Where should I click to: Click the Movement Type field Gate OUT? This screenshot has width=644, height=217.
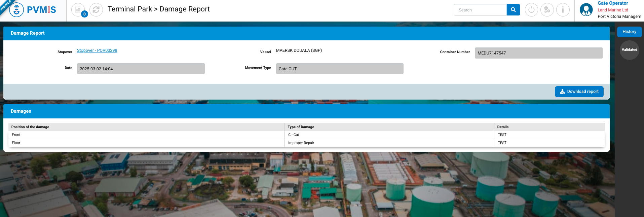point(339,69)
